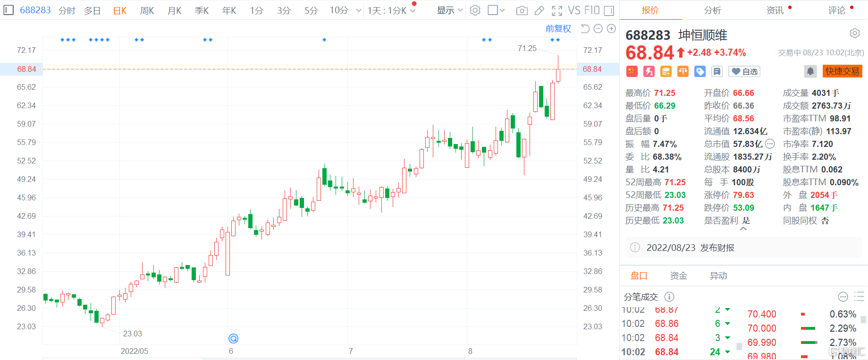This screenshot has width=868, height=360.
Task: Open the VS compare tool
Action: [x=574, y=10]
